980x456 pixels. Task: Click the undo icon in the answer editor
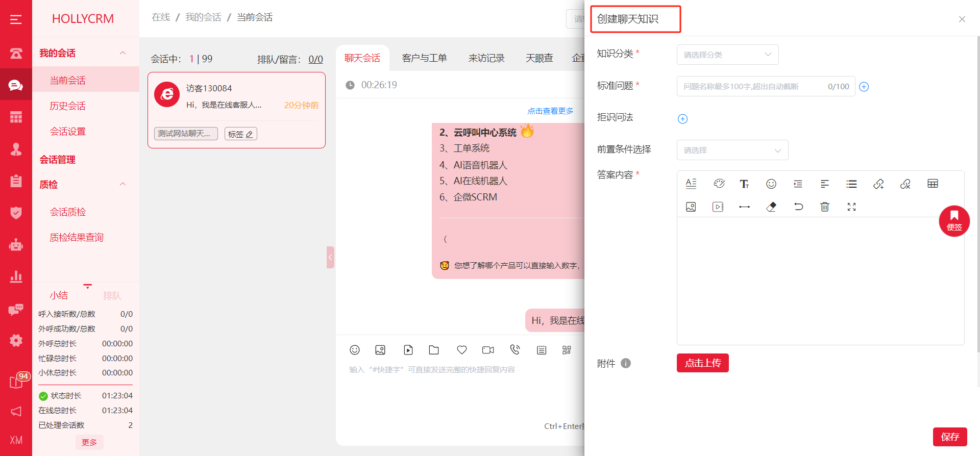798,207
